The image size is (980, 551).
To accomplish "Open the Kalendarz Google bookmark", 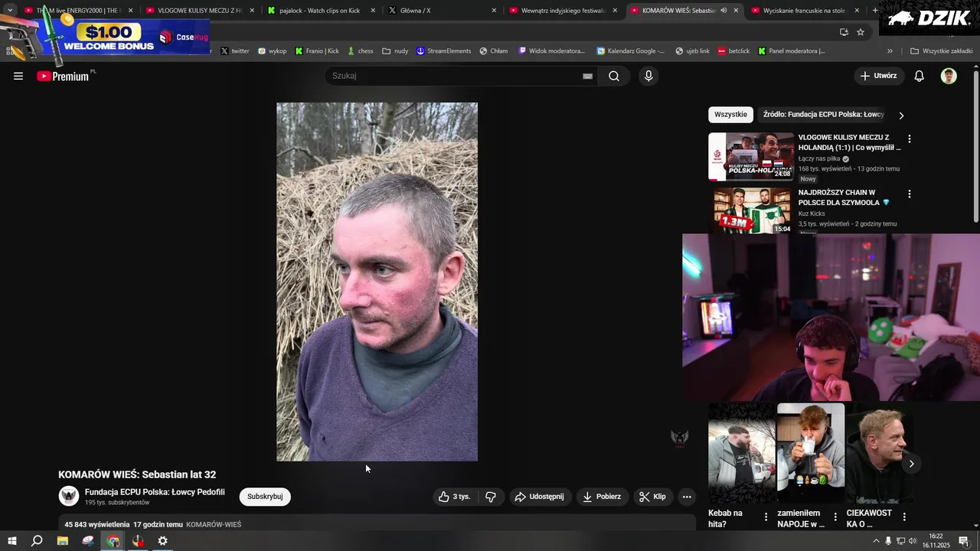I will [630, 51].
